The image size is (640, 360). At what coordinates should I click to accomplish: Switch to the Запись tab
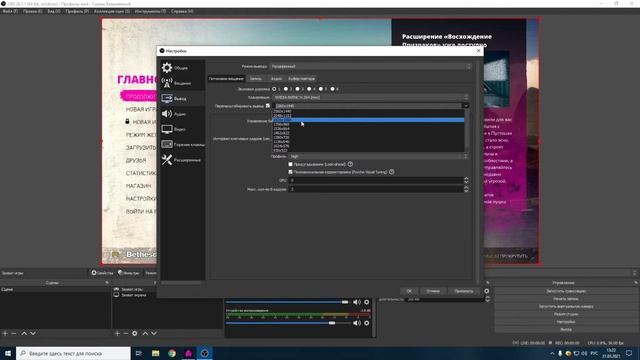256,78
